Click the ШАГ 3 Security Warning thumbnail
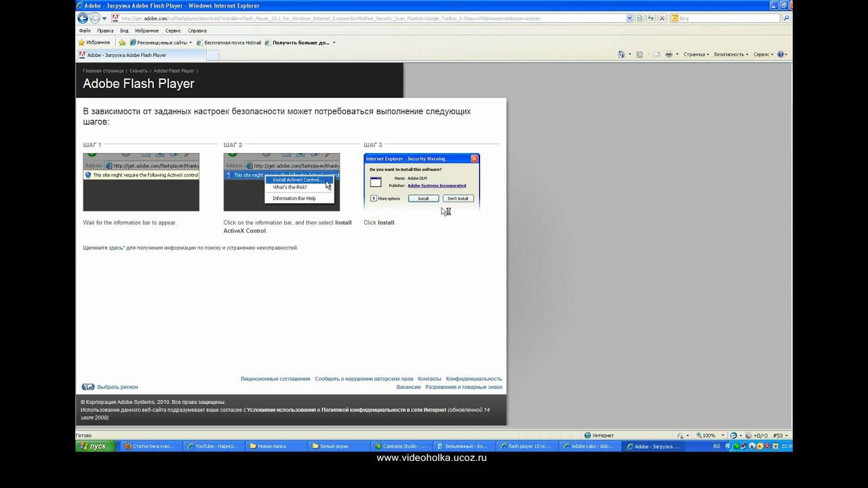 (x=422, y=182)
